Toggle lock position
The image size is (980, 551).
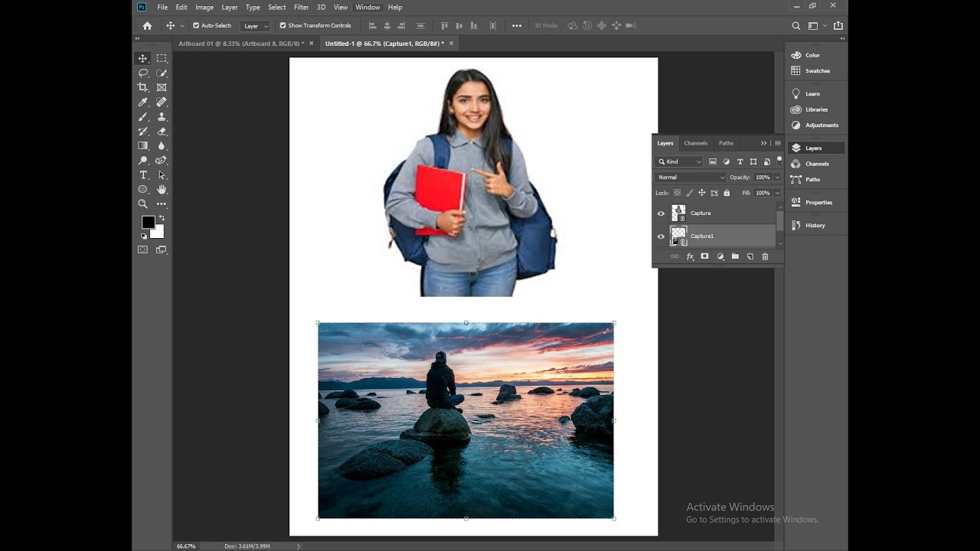(x=701, y=193)
